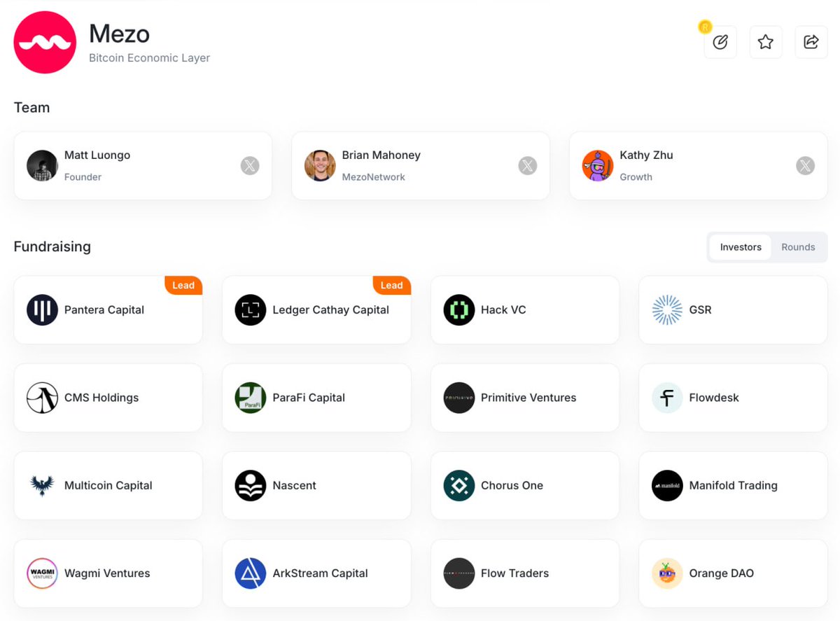
Task: Click the MezoNetwork role label
Action: [x=374, y=177]
